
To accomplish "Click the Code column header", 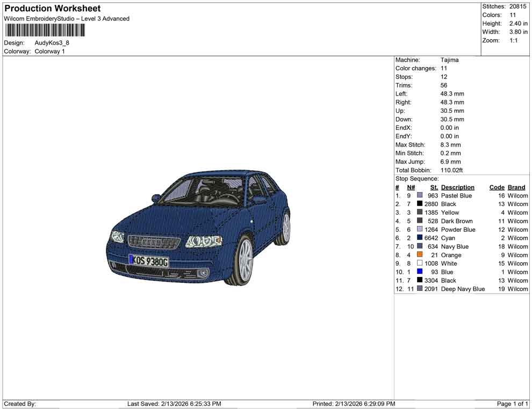I will click(497, 187).
